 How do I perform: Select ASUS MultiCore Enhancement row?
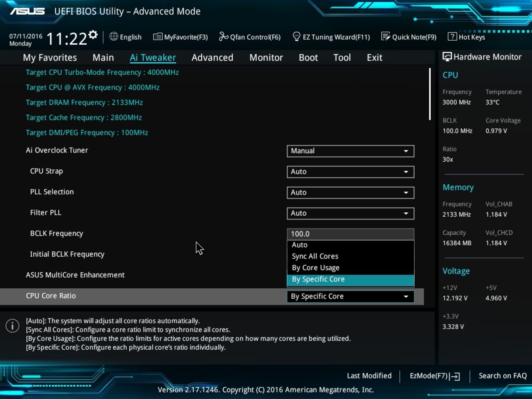(212, 275)
